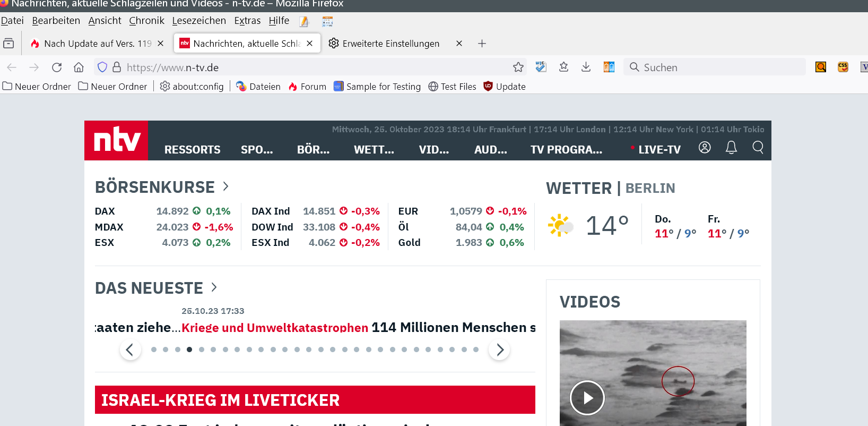
Task: Click the orange magnifier extension icon
Action: [821, 67]
